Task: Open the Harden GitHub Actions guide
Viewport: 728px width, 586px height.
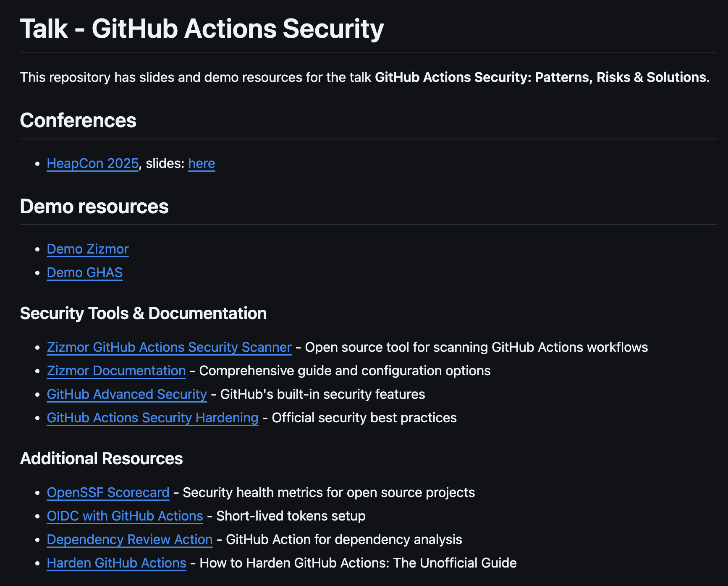Action: point(116,563)
